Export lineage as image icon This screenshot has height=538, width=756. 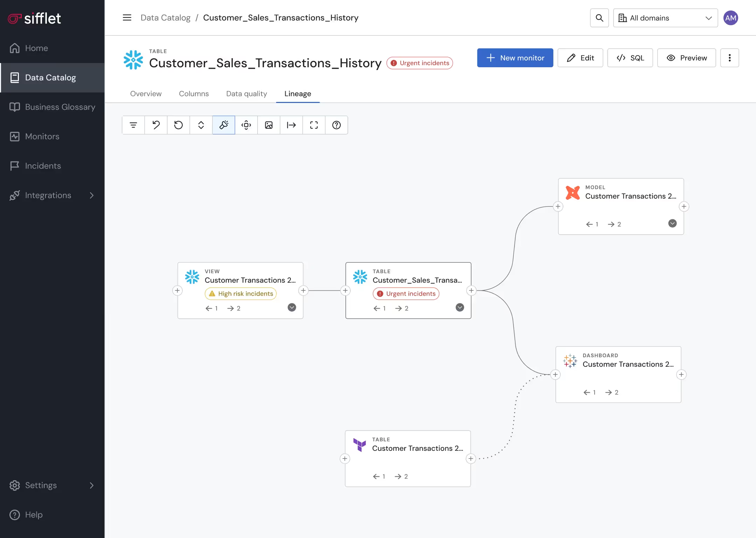(269, 125)
